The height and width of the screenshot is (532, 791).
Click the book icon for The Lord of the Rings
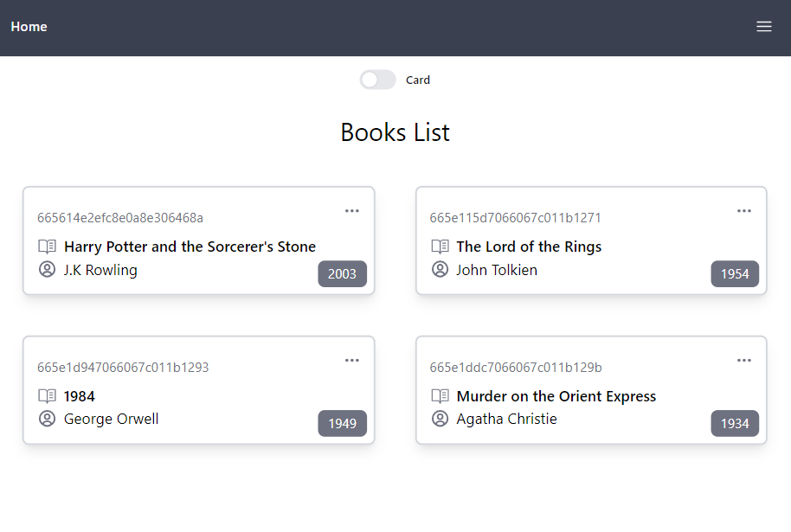[x=440, y=247]
